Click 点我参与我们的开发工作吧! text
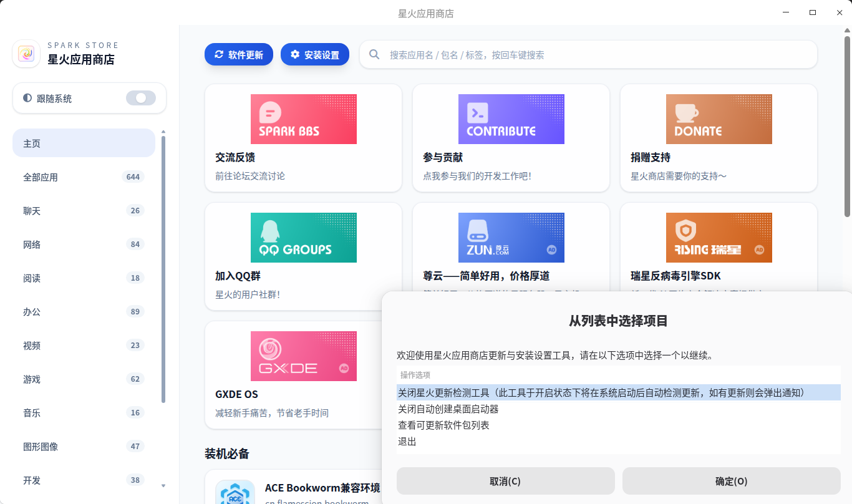The image size is (852, 504). pos(477,176)
